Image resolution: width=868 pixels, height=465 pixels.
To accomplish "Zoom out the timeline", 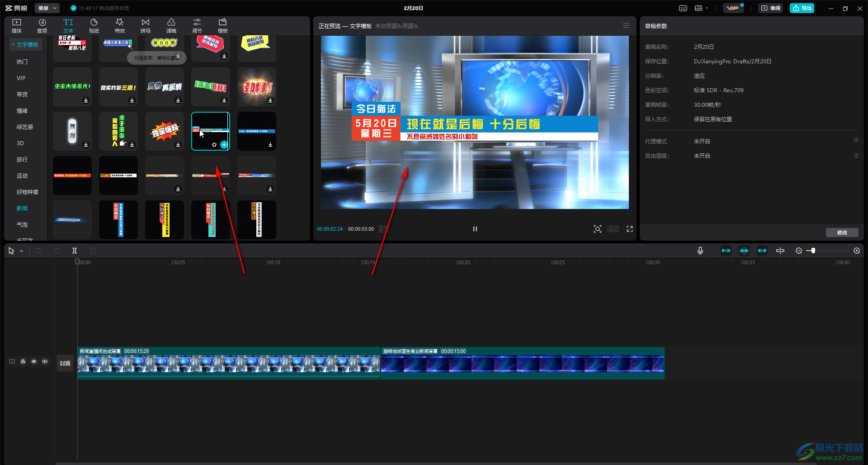I will point(799,251).
